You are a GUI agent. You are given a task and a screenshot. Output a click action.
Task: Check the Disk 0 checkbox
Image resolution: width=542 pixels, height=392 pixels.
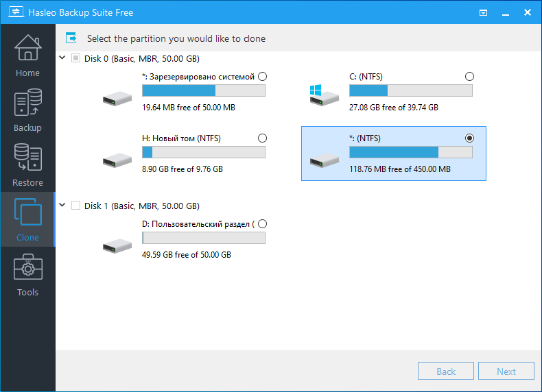[75, 58]
